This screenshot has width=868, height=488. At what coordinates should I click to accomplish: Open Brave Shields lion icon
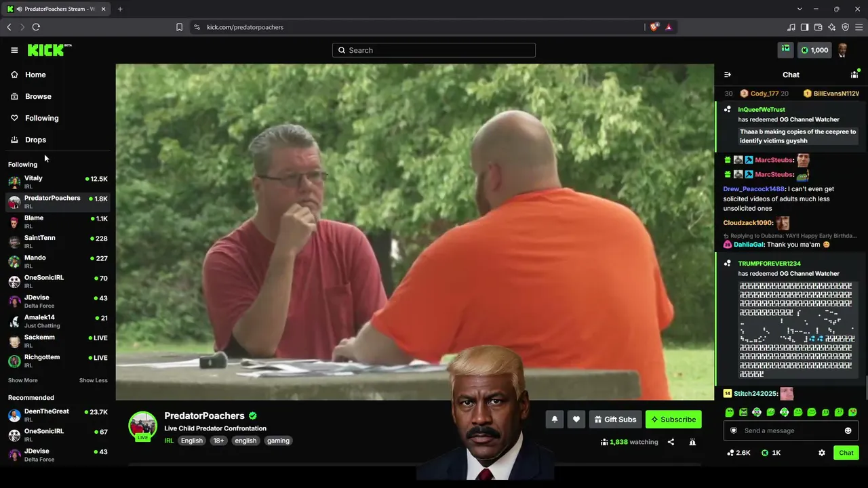pos(654,27)
